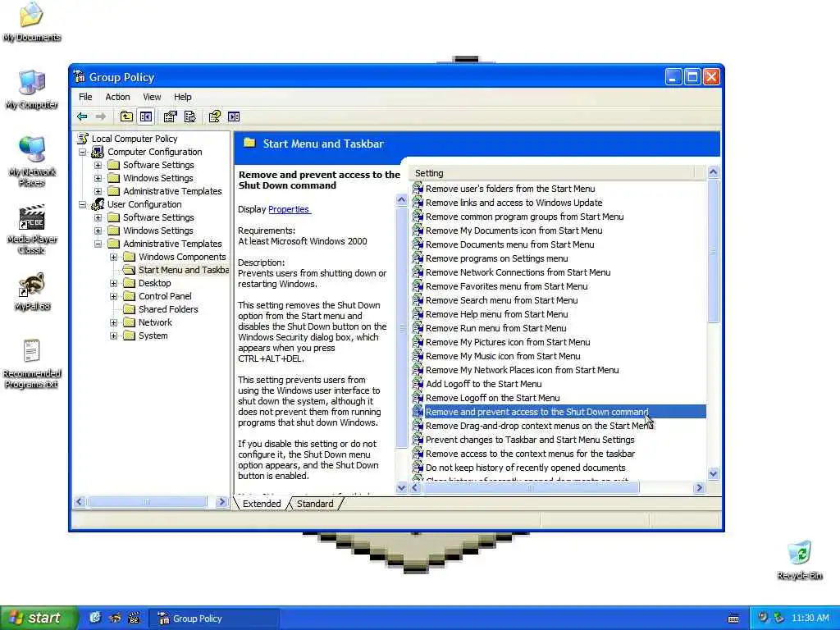The height and width of the screenshot is (630, 840).
Task: Click the Internet Explorer quick launch icon
Action: point(95,618)
